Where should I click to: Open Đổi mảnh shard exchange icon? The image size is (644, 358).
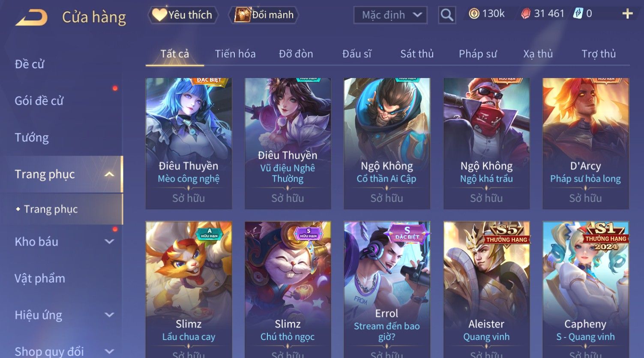pos(265,15)
